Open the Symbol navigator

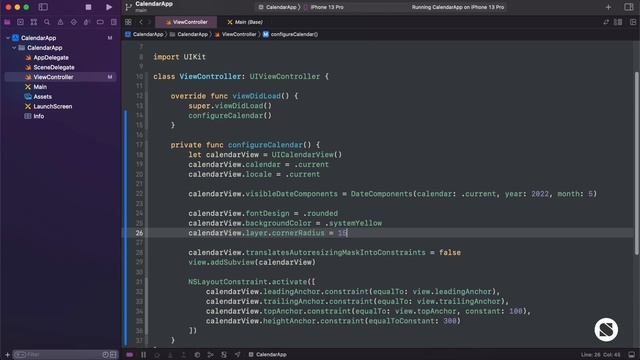point(34,22)
